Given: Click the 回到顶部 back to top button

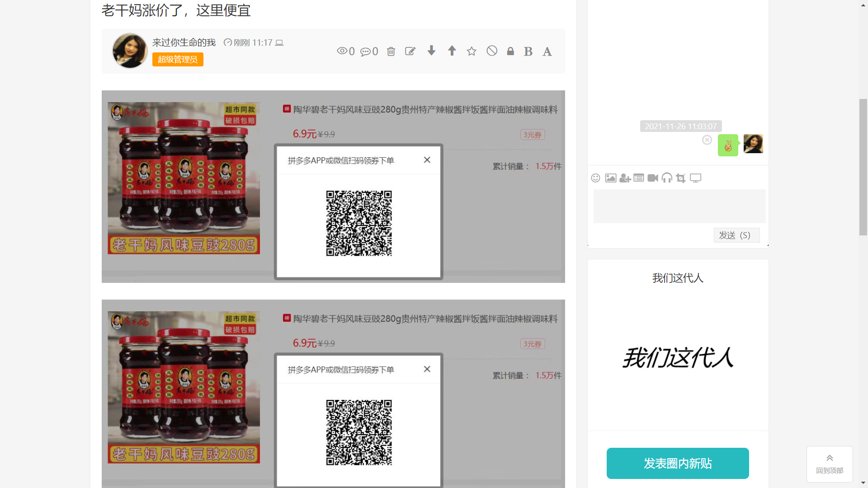Looking at the screenshot, I should 829,464.
